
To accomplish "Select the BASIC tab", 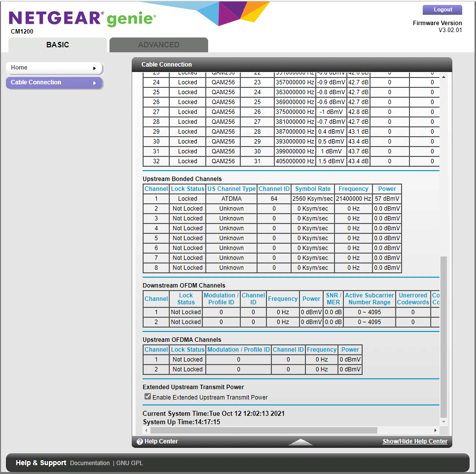I will (x=58, y=45).
